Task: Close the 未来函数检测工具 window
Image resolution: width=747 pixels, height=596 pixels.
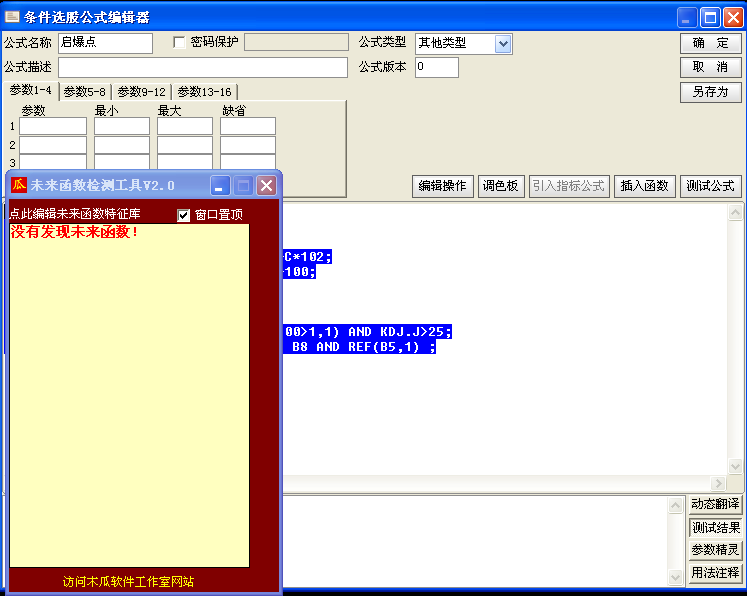Action: click(266, 185)
